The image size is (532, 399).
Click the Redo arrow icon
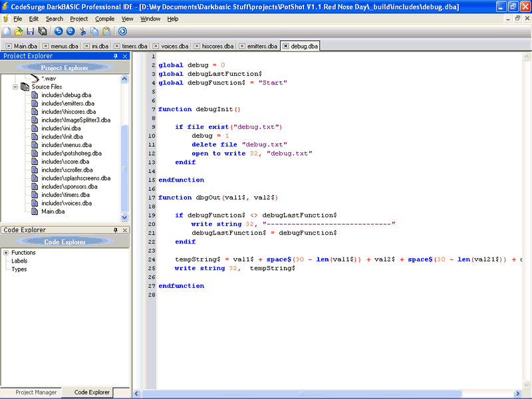click(x=70, y=31)
